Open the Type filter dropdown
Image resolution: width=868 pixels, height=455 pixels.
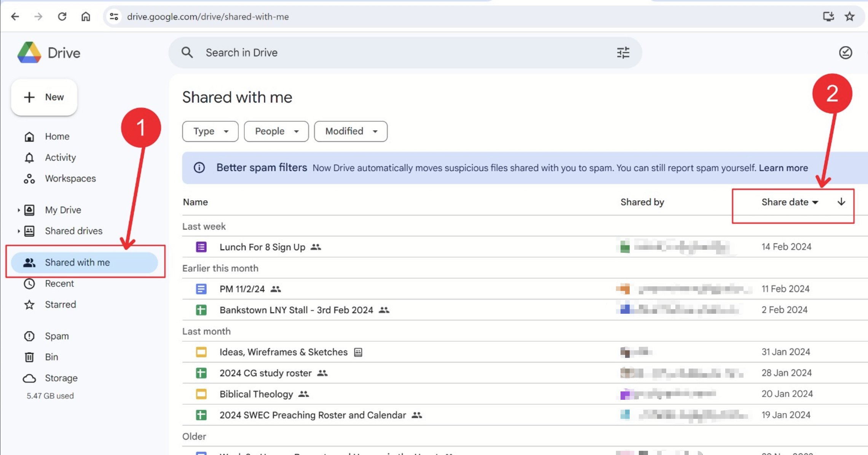[x=210, y=131]
